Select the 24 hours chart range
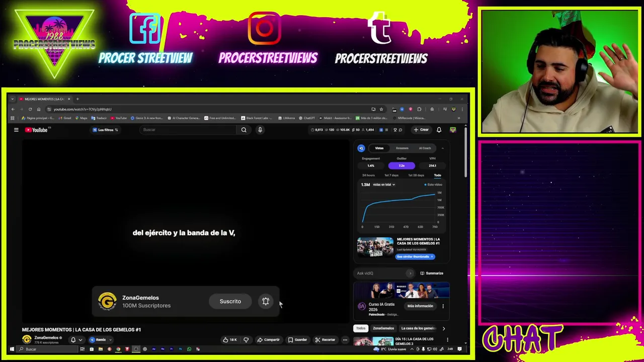This screenshot has width=644, height=362. coord(368,175)
